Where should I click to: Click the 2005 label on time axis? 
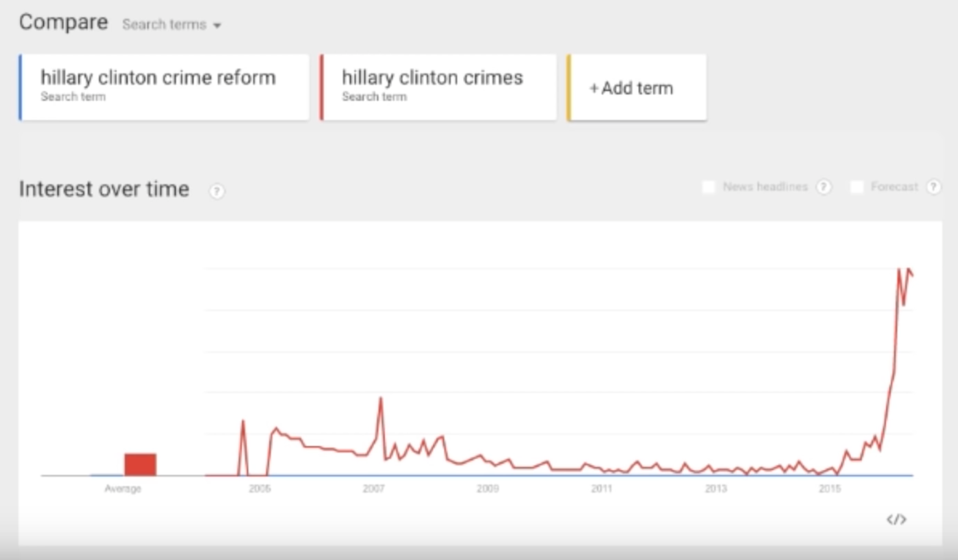260,489
